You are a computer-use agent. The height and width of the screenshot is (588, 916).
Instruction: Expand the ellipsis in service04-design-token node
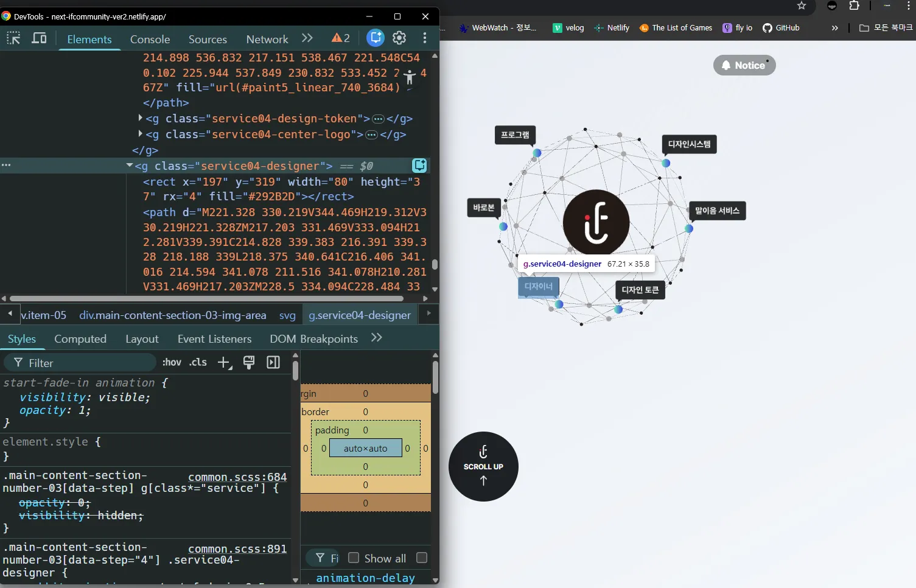[x=378, y=119]
